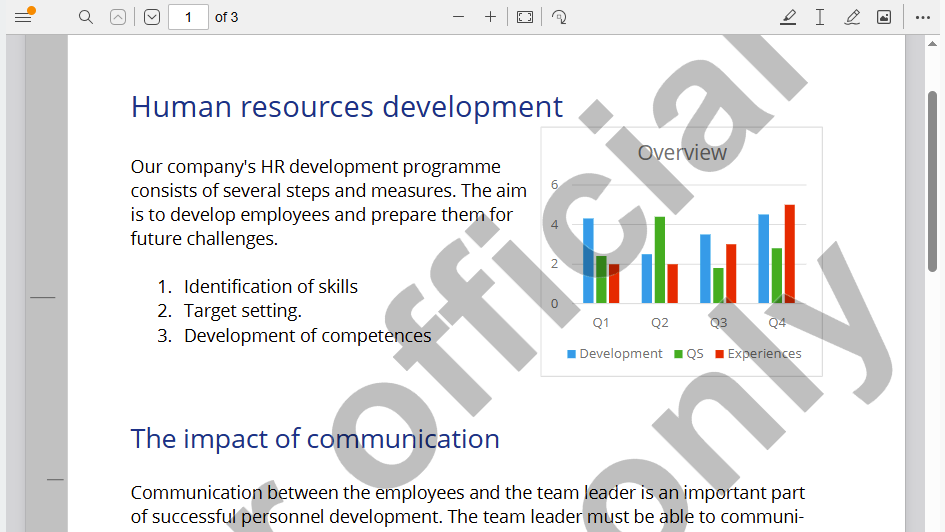Click the green Q2 QS bar
Image resolution: width=945 pixels, height=532 pixels.
coord(660,260)
